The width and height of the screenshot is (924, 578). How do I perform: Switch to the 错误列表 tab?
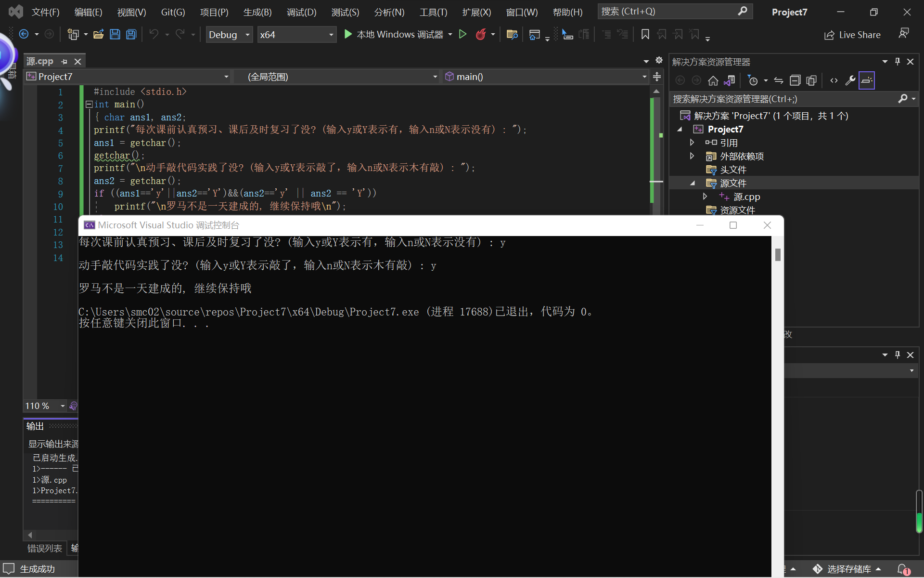45,548
